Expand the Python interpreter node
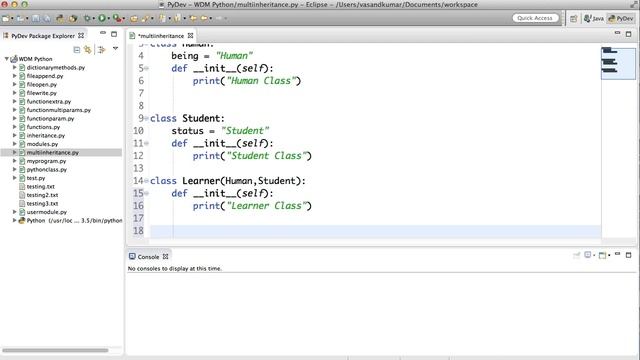The width and height of the screenshot is (640, 360). click(x=15, y=220)
